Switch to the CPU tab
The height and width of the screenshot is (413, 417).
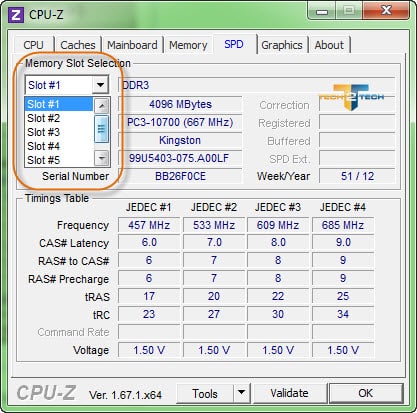(x=34, y=45)
